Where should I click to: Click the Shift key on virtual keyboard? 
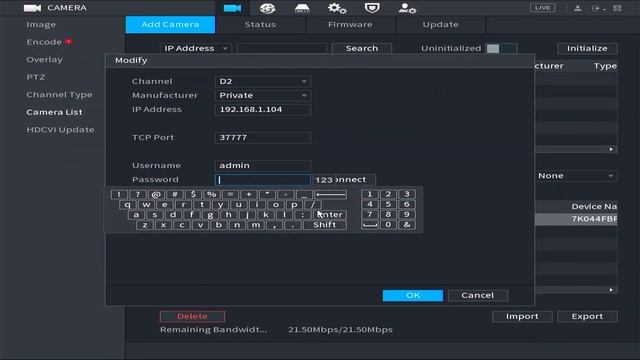[325, 225]
